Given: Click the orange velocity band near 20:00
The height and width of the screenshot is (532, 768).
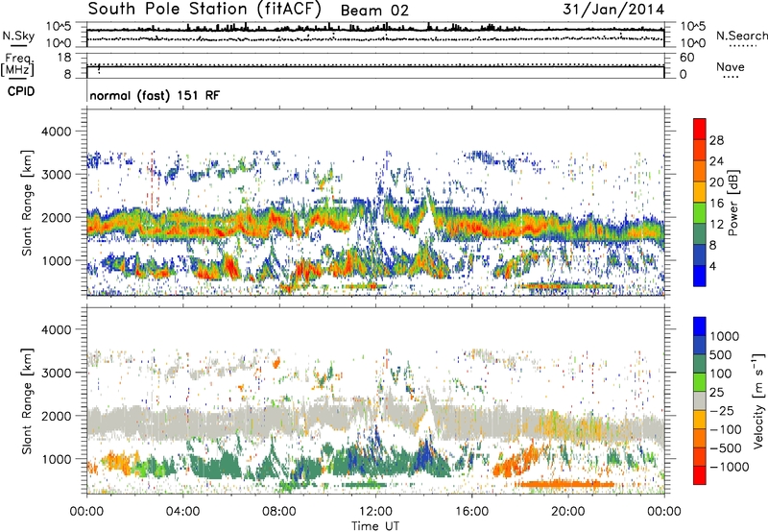Looking at the screenshot, I should [565, 484].
